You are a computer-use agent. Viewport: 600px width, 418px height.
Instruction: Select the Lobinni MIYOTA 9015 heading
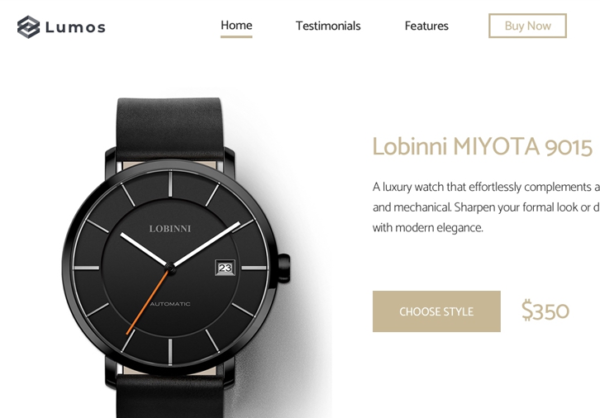coord(482,147)
